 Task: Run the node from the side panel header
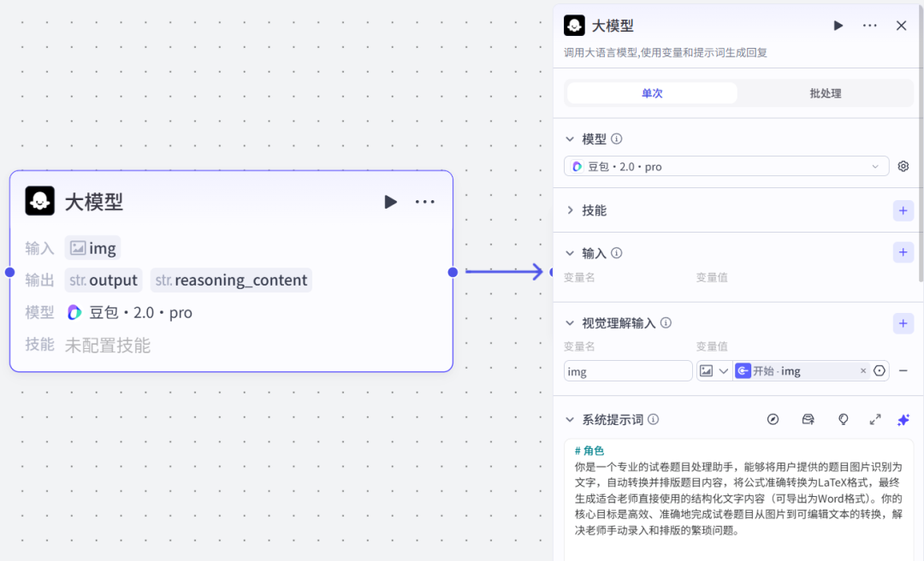(838, 26)
